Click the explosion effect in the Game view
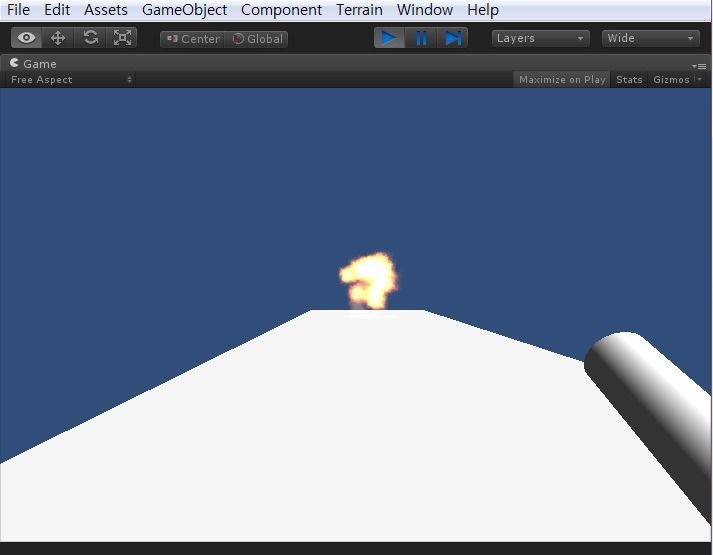713x555 pixels. pos(368,281)
